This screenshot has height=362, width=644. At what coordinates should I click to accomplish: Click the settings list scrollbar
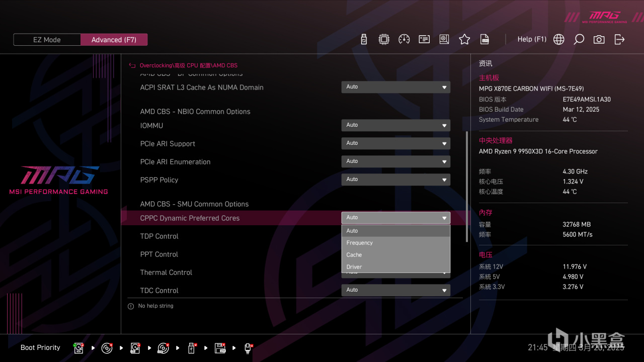[x=467, y=186]
